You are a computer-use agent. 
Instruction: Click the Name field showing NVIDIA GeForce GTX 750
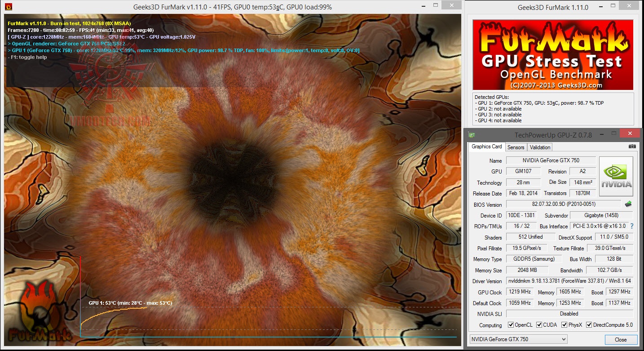551,160
